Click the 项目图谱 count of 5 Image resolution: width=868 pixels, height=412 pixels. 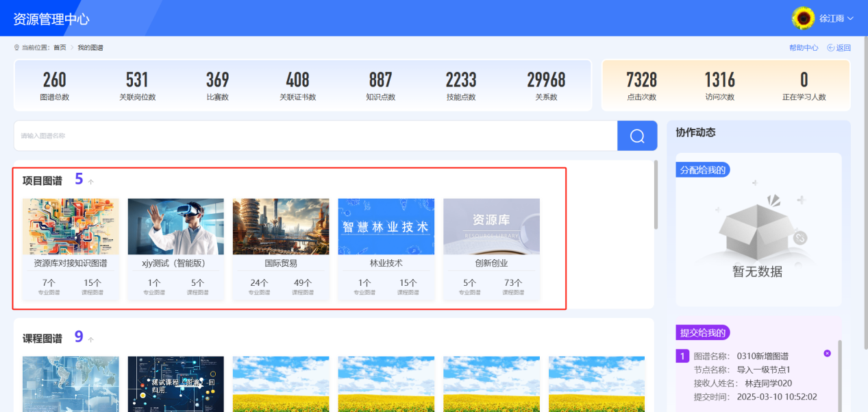tap(79, 180)
